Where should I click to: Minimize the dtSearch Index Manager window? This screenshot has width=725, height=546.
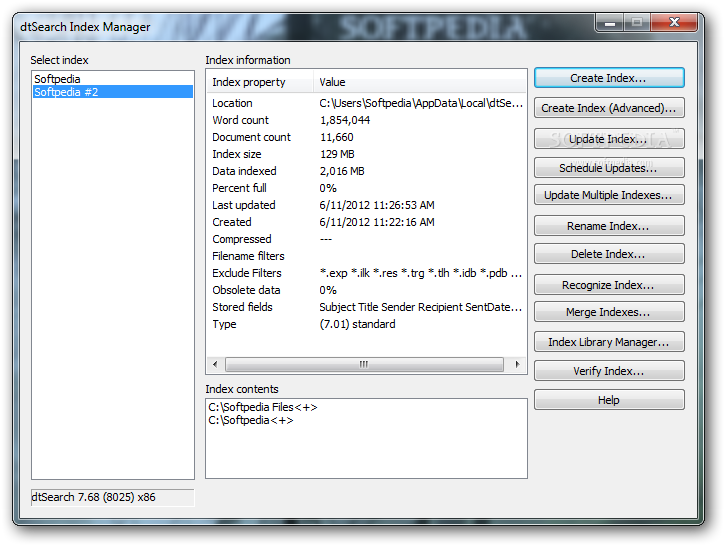[610, 22]
